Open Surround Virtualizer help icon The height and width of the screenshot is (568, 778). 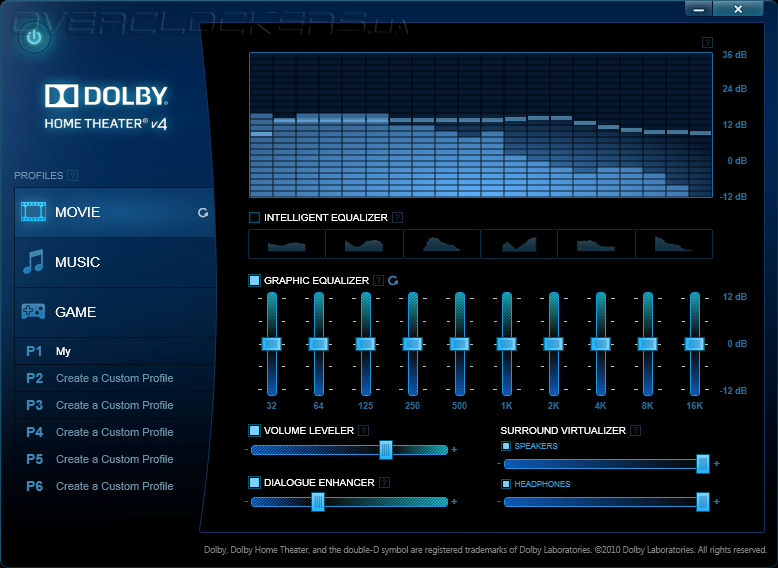point(635,431)
